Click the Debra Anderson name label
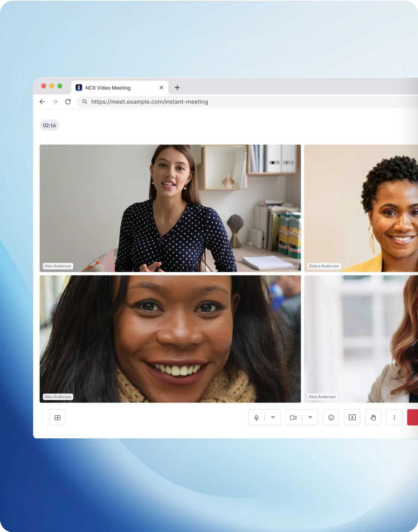The height and width of the screenshot is (532, 418). click(x=324, y=266)
